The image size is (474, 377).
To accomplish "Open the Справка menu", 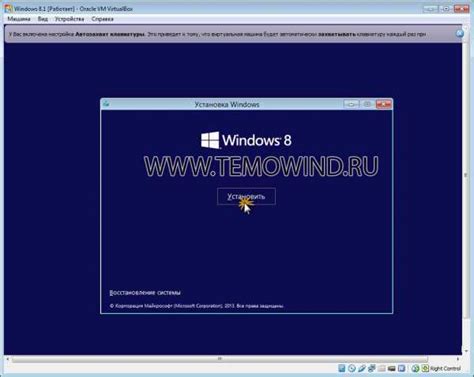I will (x=103, y=19).
